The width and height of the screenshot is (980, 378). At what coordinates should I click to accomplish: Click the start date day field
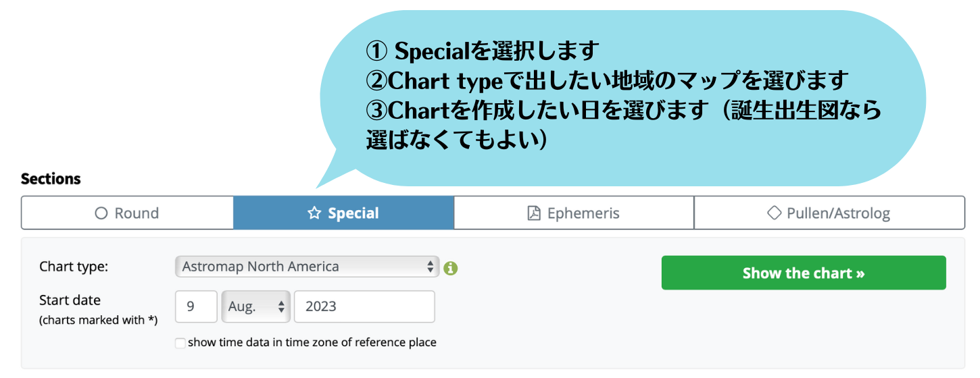(x=197, y=306)
